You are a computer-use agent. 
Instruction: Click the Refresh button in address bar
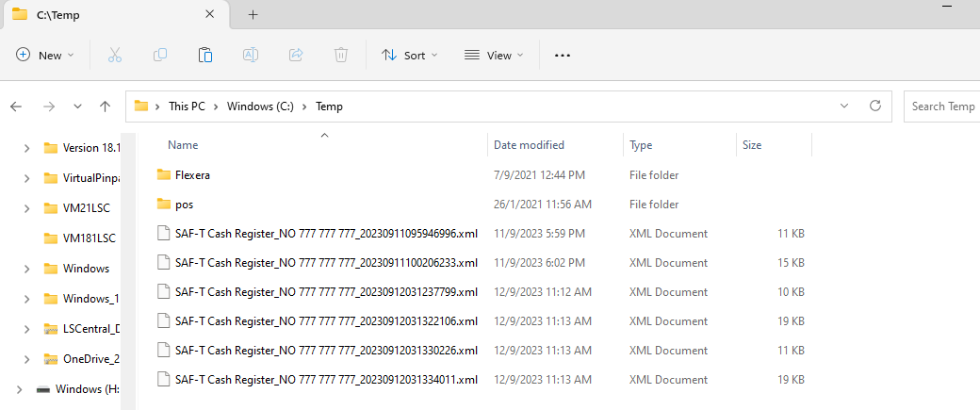874,107
